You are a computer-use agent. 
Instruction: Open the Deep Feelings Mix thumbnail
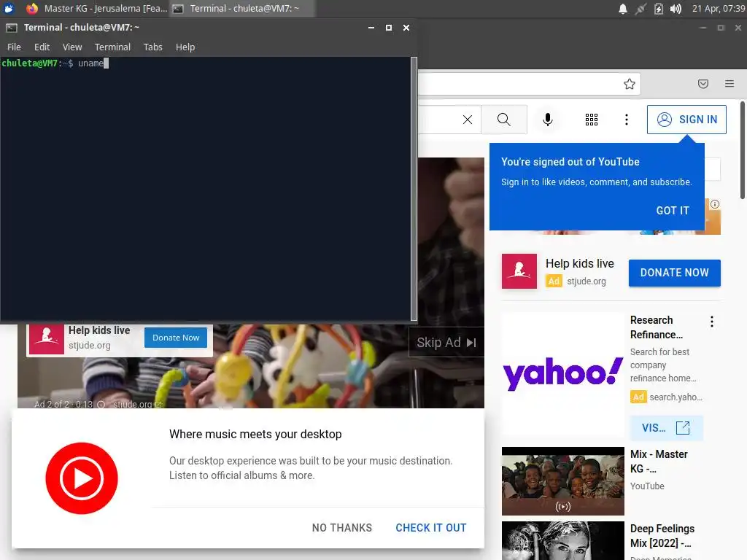(562, 540)
